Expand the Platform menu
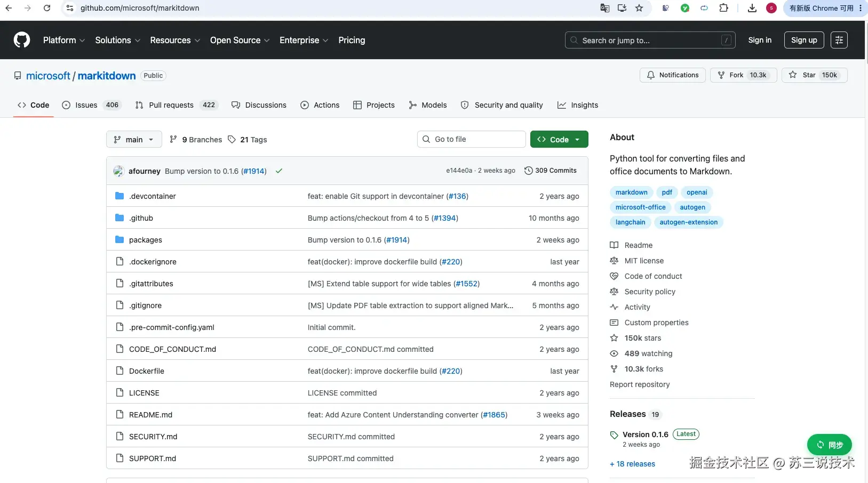 (64, 40)
